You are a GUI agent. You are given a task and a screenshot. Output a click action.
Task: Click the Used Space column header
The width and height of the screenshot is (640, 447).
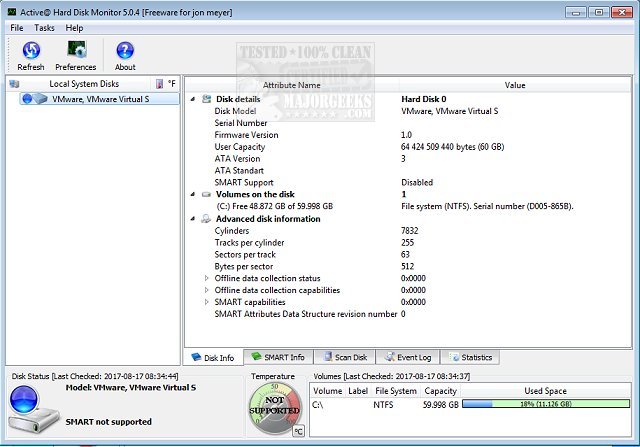click(545, 391)
